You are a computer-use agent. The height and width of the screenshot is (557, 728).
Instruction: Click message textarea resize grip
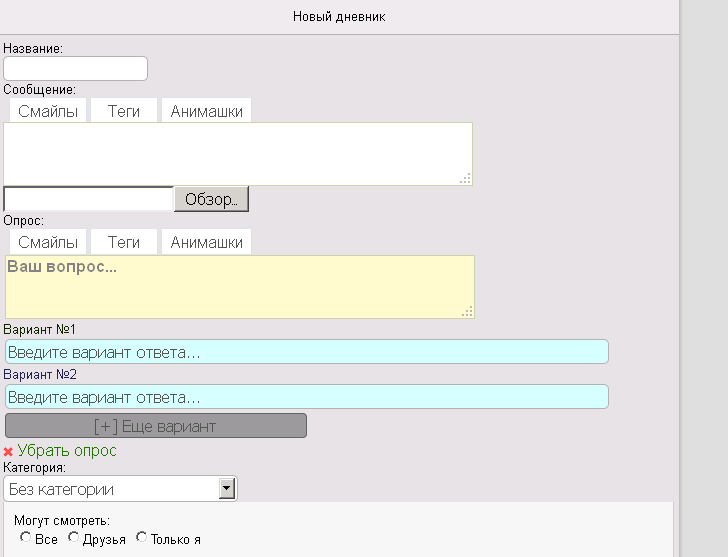[x=465, y=178]
